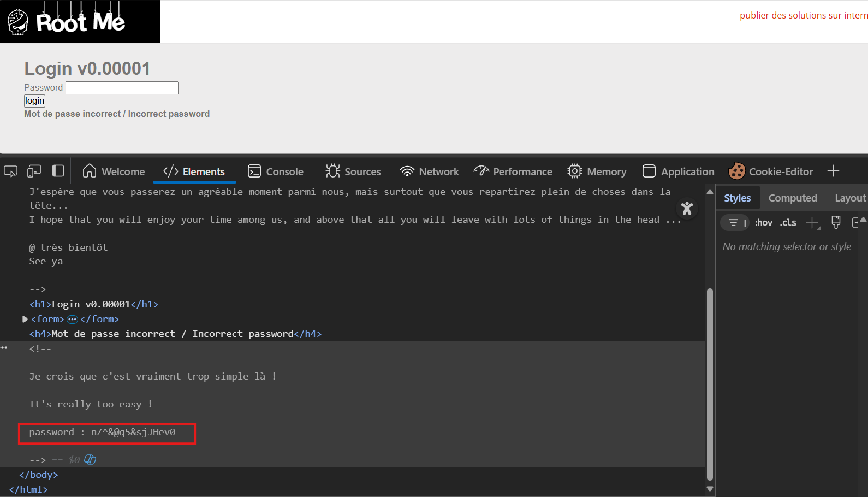Click the Memory chip icon

[x=574, y=171]
